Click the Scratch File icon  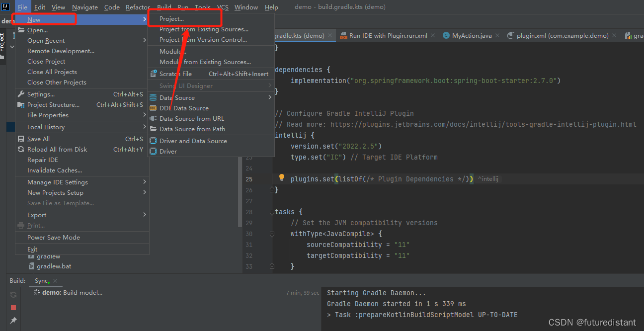153,74
